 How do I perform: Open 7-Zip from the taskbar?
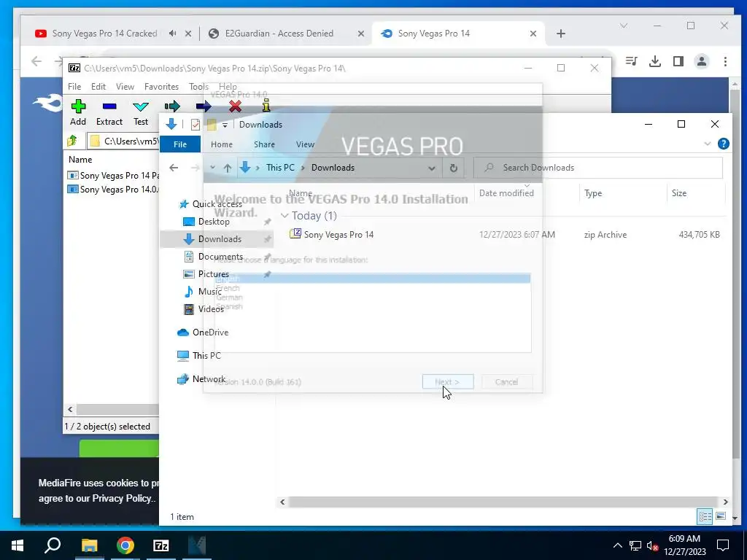[x=161, y=545]
